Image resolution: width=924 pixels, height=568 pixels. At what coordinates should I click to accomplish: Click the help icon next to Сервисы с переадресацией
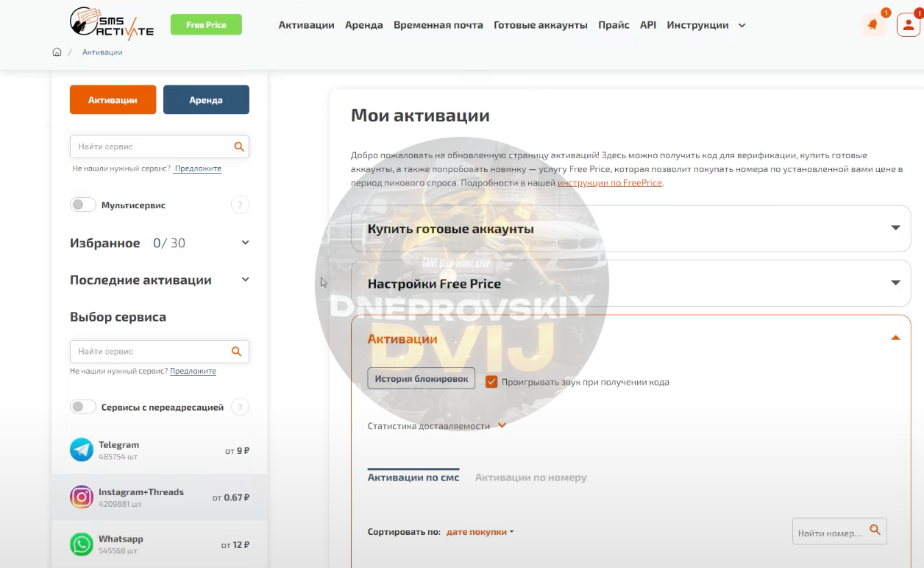pos(240,407)
